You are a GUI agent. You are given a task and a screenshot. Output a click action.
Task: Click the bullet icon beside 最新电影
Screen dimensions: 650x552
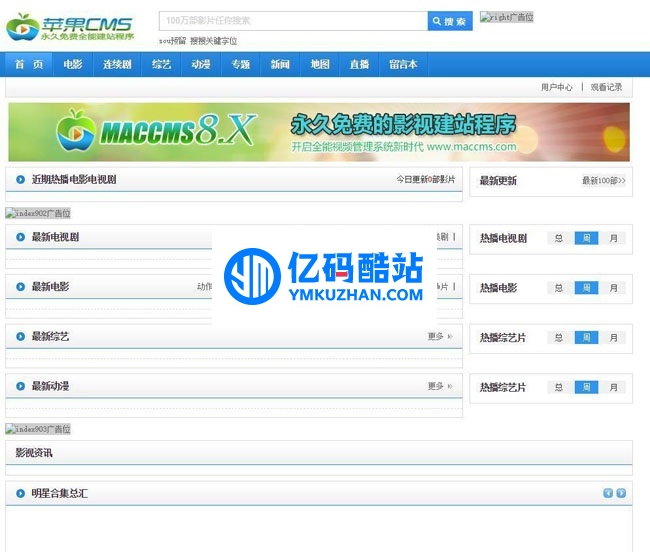pos(20,287)
